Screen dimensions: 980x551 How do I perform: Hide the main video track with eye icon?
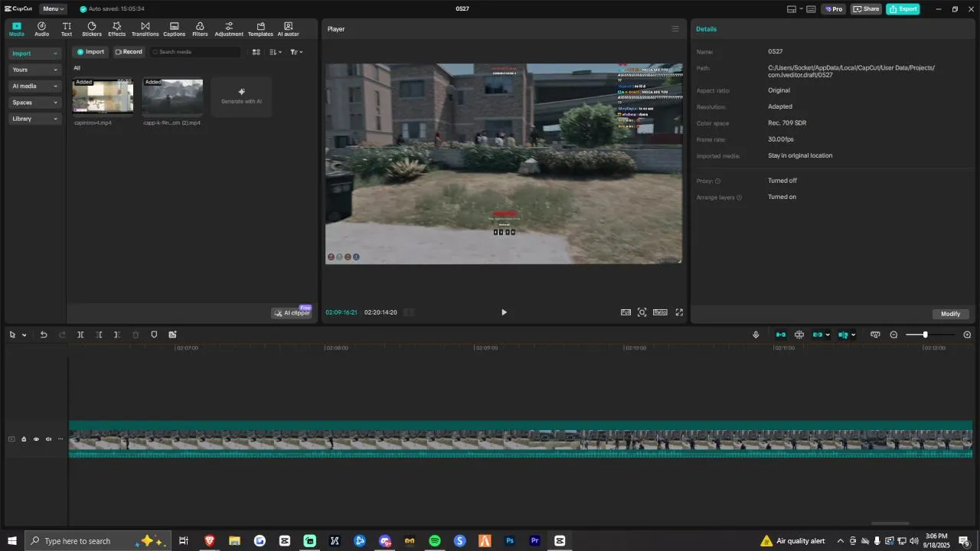(x=36, y=439)
